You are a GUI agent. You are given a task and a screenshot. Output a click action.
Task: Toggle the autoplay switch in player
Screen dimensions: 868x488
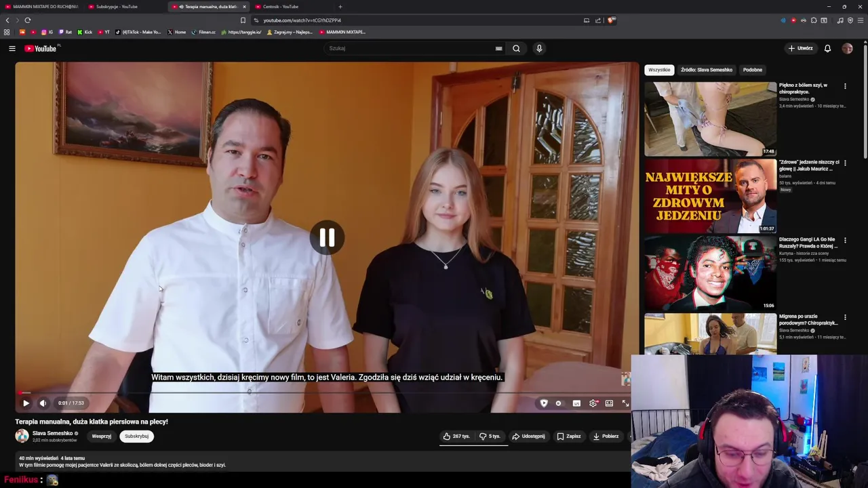tap(558, 403)
